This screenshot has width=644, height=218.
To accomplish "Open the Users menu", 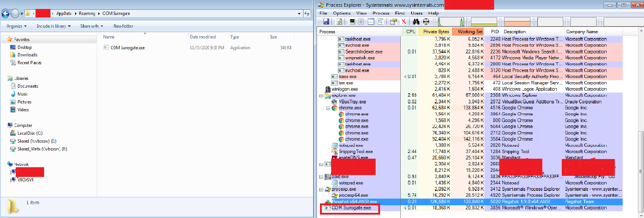I will pos(417,13).
